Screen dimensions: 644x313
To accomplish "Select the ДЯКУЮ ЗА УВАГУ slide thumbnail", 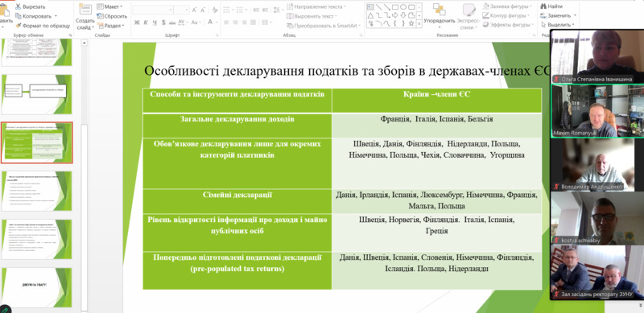I will (x=36, y=287).
